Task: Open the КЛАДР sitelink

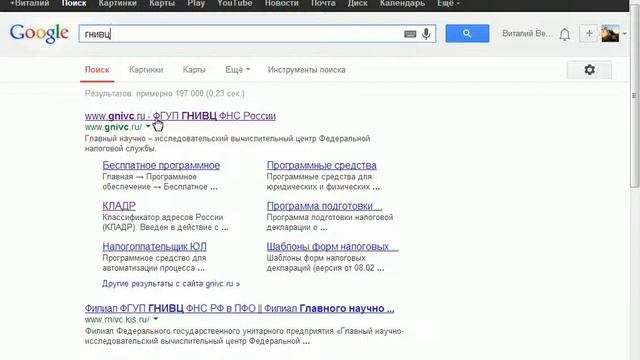Action: pos(119,206)
